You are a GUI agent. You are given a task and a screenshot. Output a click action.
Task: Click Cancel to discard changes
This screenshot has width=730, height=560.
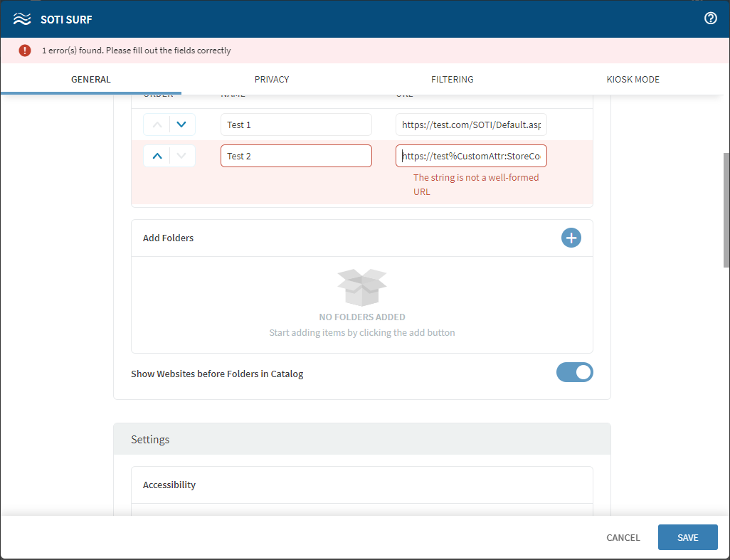point(623,538)
